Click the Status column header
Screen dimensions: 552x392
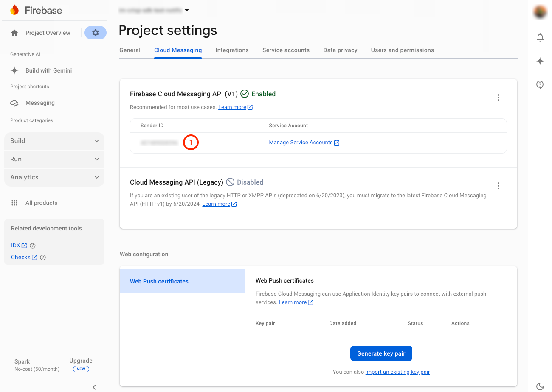[x=415, y=323]
